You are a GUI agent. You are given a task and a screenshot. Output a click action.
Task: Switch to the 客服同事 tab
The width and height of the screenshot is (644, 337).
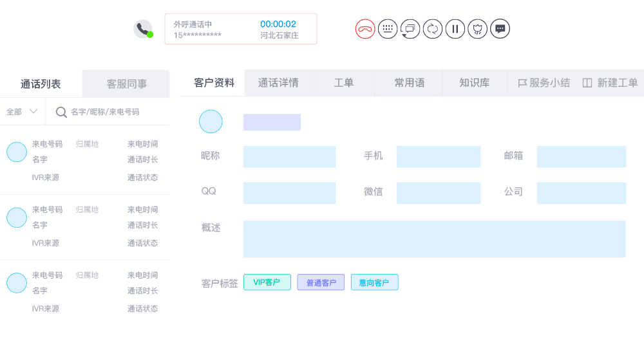(x=126, y=84)
